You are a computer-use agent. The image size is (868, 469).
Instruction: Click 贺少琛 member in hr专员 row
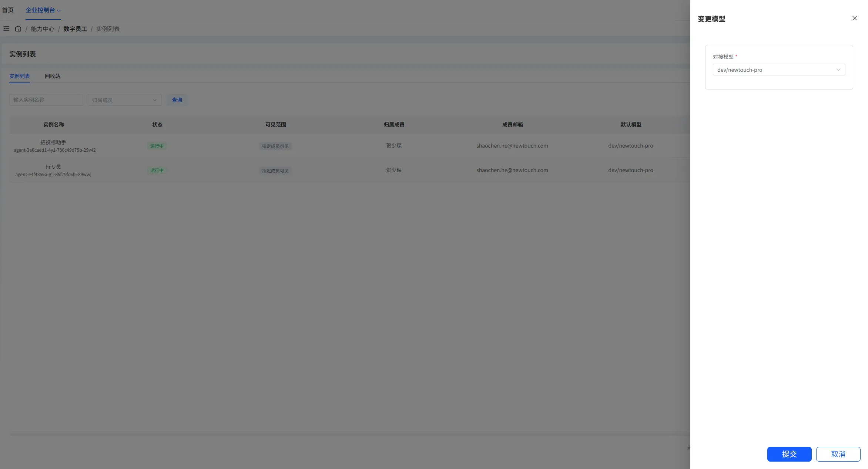394,170
